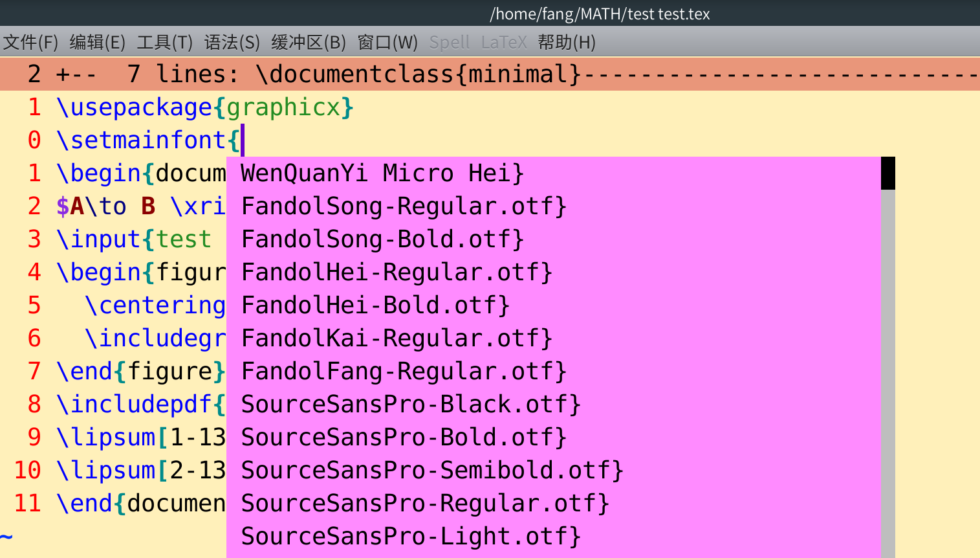Choose SourceSansPro-Bold.otf in popup
The height and width of the screenshot is (558, 980).
click(554, 438)
